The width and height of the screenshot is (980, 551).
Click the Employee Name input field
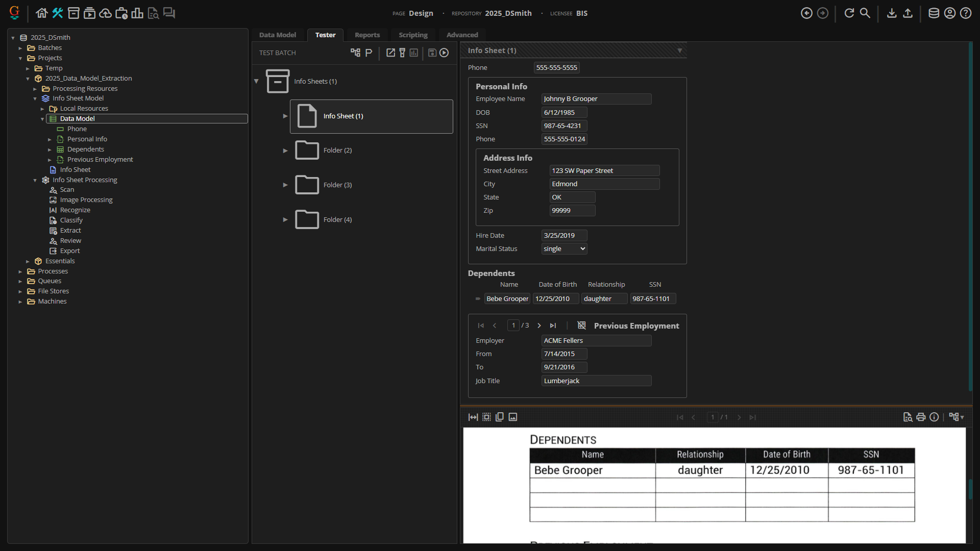pos(596,99)
